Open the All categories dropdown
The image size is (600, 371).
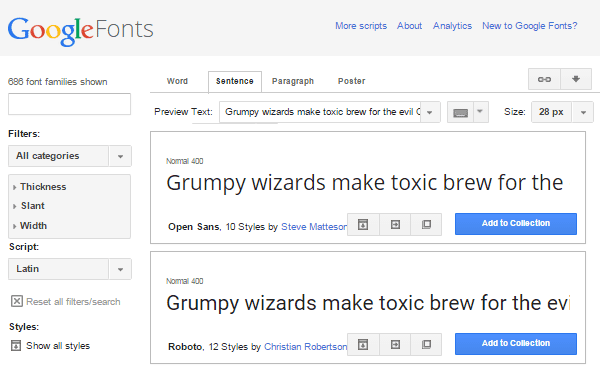70,156
